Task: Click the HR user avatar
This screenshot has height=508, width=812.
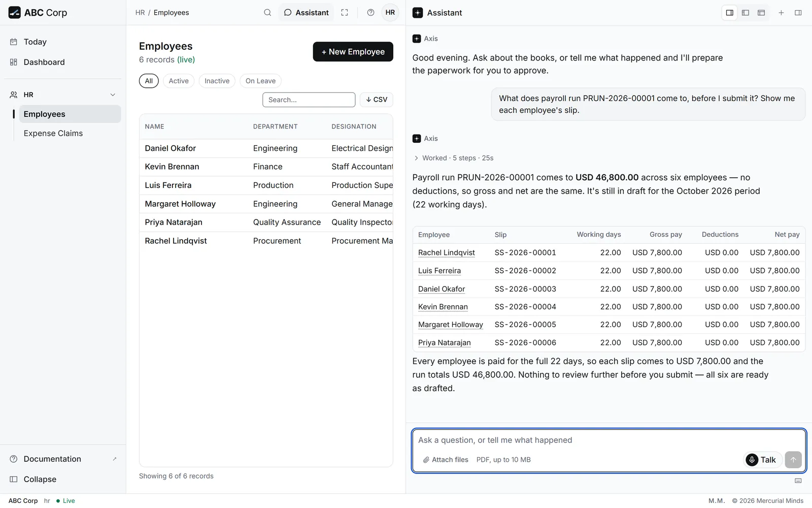Action: [x=390, y=13]
